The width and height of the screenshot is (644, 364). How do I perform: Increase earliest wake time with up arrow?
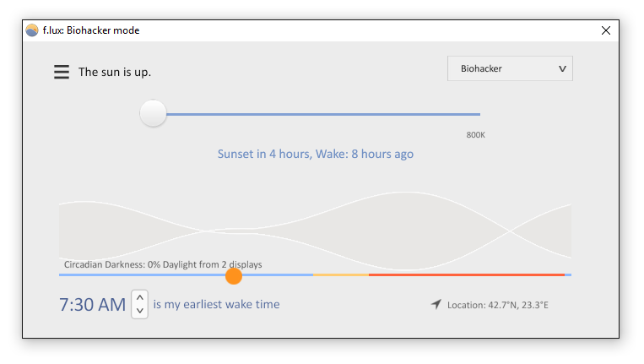[x=139, y=297]
